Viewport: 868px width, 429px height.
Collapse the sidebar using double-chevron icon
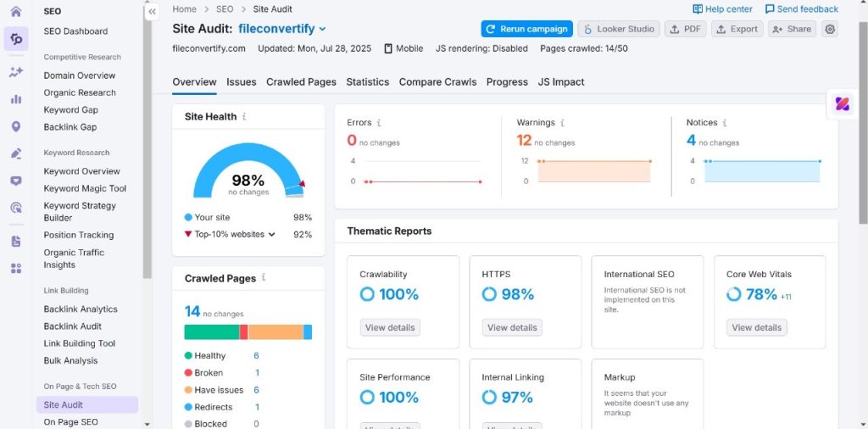152,12
